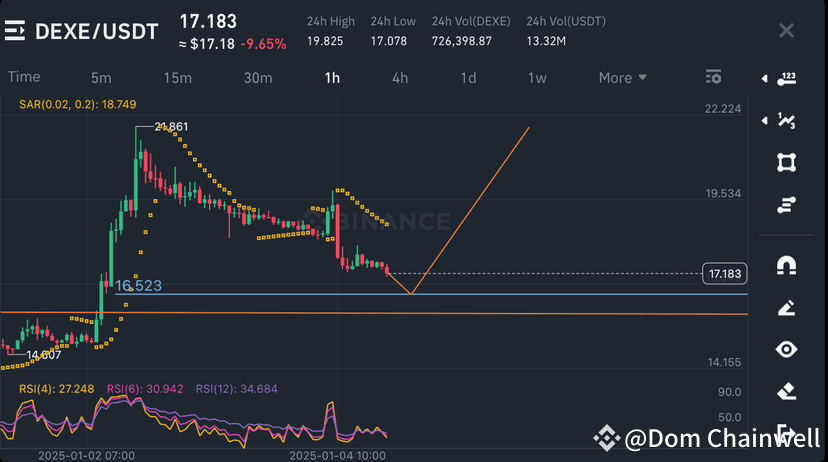This screenshot has height=462, width=828.
Task: Click the 16.523 support line label
Action: (138, 286)
